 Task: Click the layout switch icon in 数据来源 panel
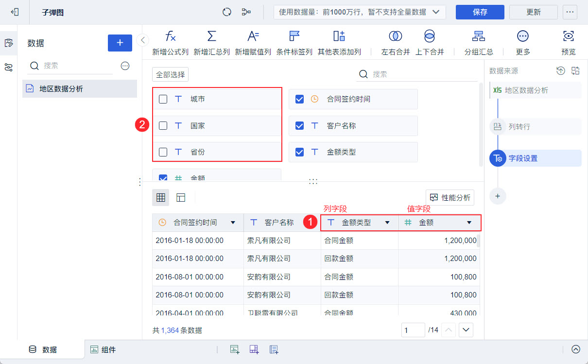pos(576,71)
